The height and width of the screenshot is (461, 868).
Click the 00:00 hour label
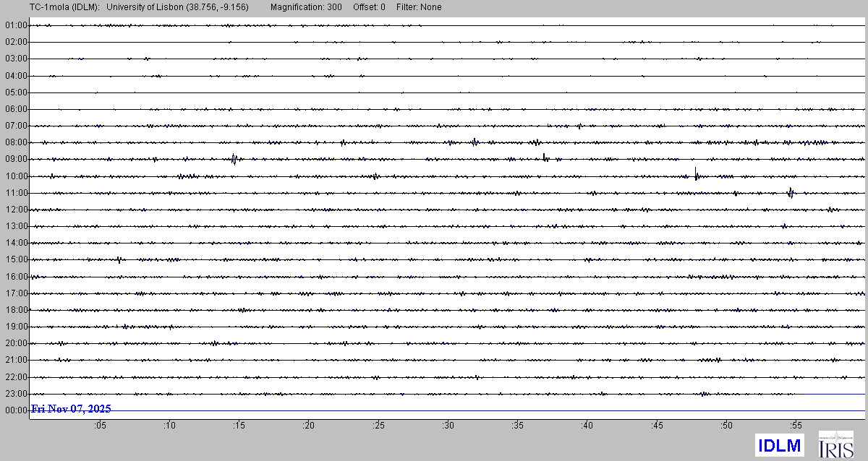[x=16, y=410]
